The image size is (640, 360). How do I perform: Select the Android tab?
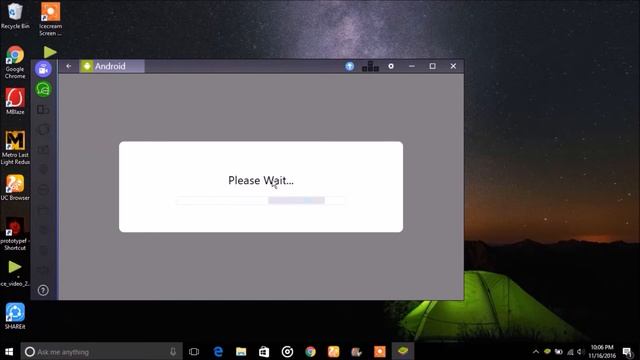pos(112,66)
